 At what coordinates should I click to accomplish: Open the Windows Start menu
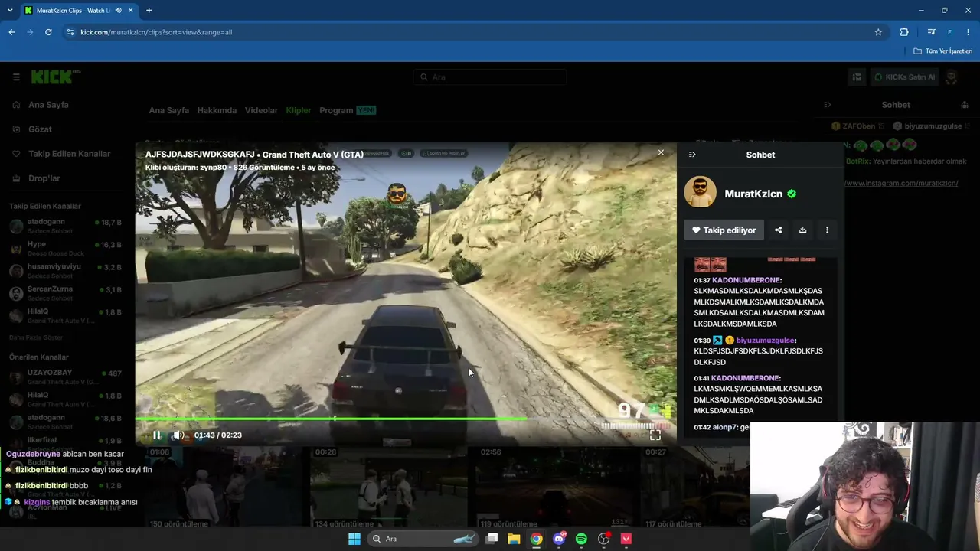click(354, 539)
